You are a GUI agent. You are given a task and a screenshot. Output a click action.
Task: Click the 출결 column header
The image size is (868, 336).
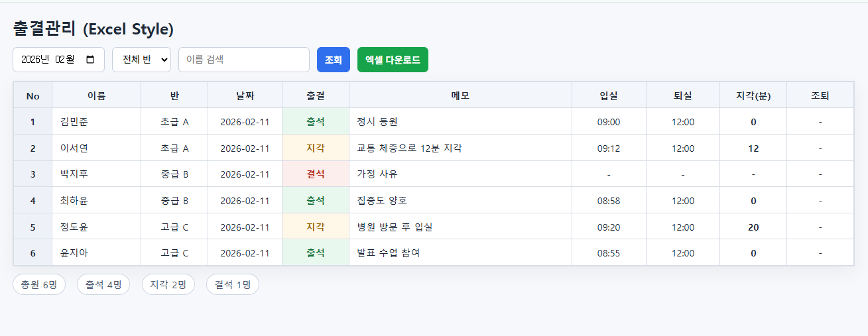pos(315,96)
